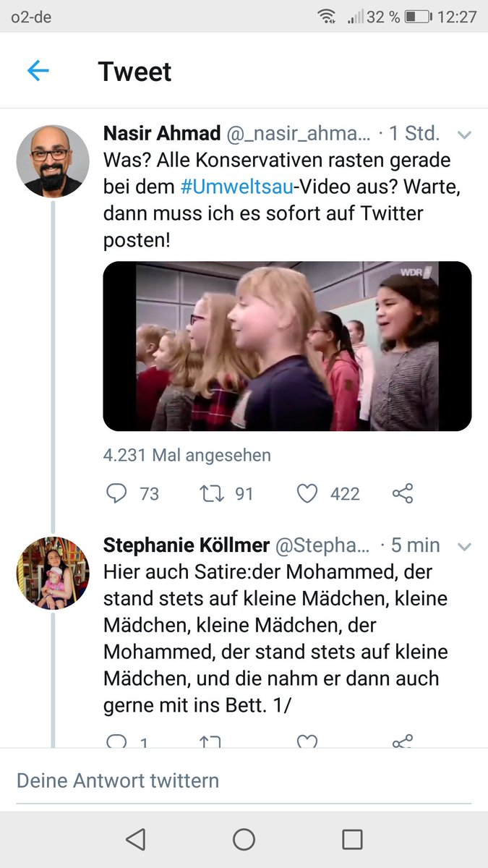488x868 pixels.
Task: Reply to Nasir Ahmad's tweet
Action: click(116, 493)
